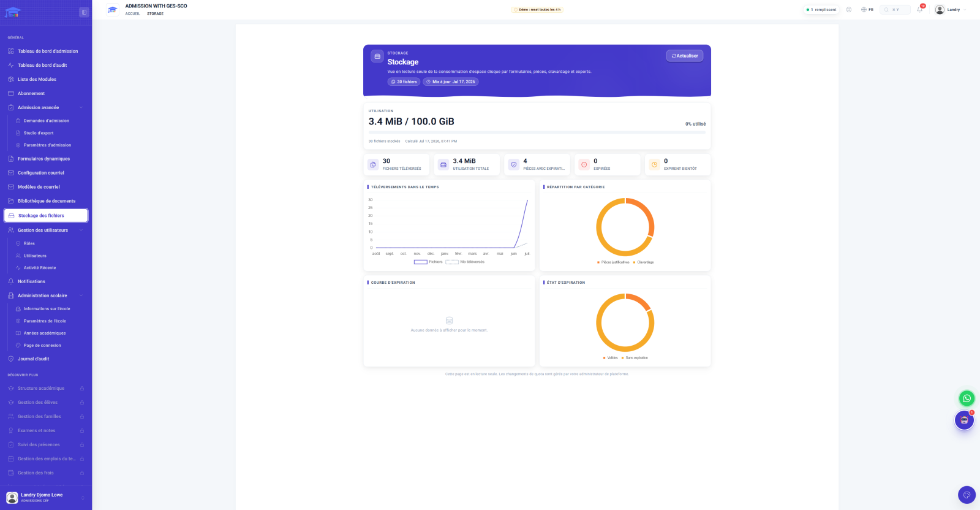This screenshot has height=510, width=980.
Task: Click the storage usage progress bar
Action: (x=537, y=132)
